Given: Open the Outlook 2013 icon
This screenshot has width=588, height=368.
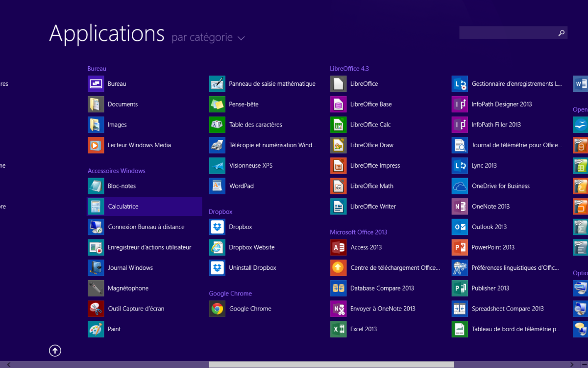Looking at the screenshot, I should [460, 227].
